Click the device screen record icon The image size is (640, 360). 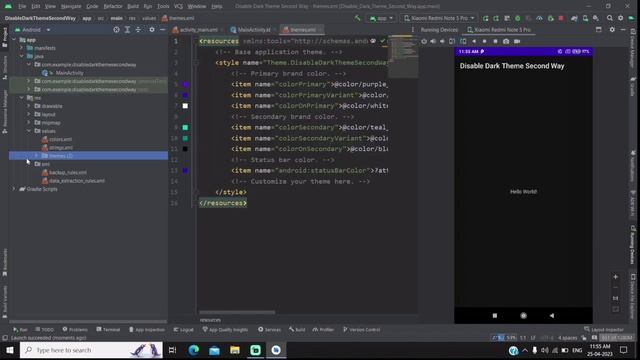point(517,41)
